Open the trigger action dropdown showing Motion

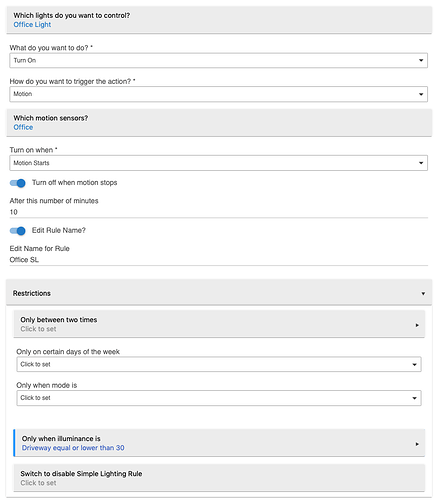point(218,94)
